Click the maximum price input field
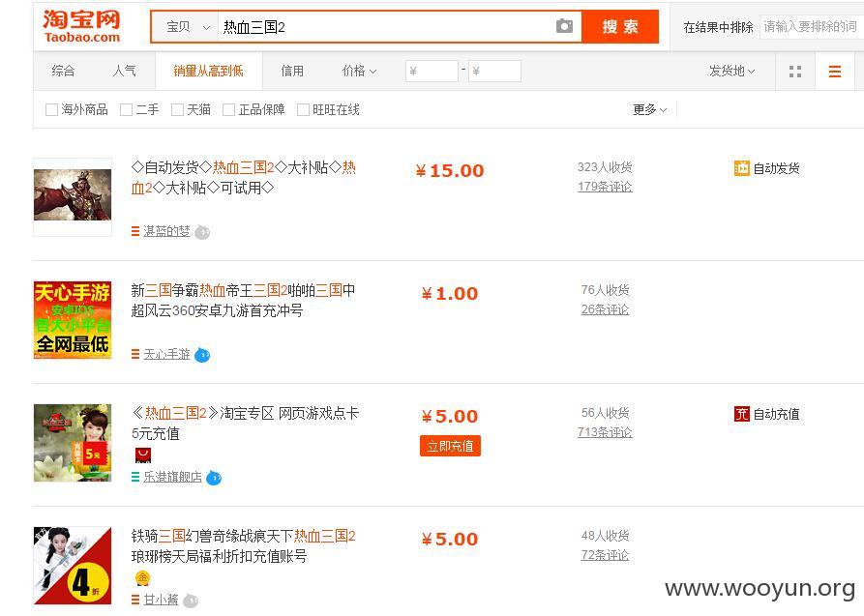This screenshot has height=616, width=864. point(494,72)
